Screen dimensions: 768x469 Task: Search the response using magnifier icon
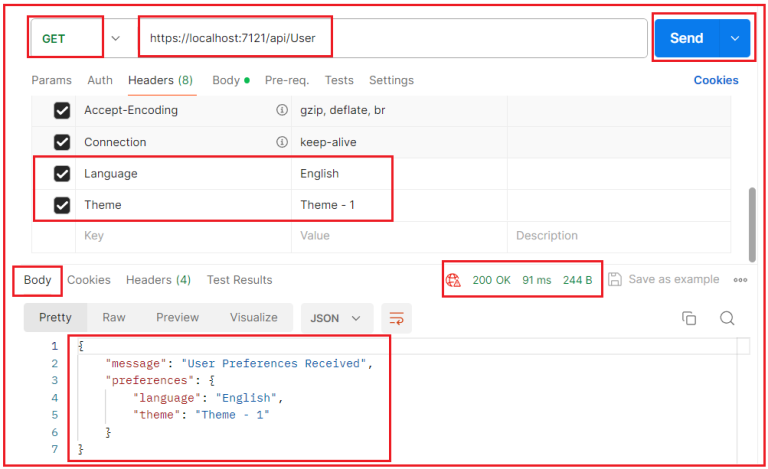coord(727,318)
